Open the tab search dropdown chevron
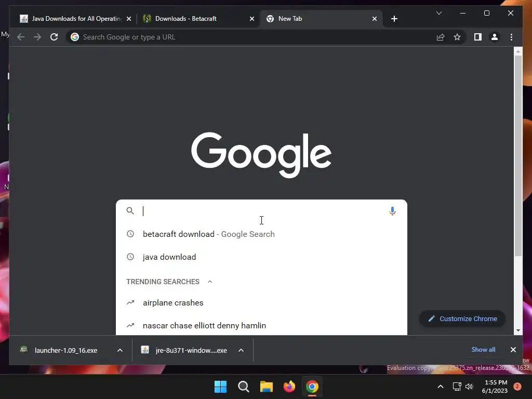Screen dimensions: 532x399 [x=438, y=13]
